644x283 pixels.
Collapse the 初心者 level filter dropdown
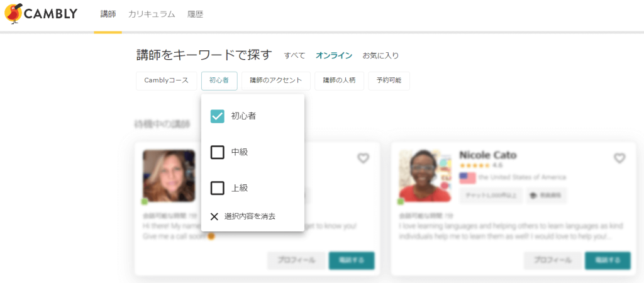219,80
